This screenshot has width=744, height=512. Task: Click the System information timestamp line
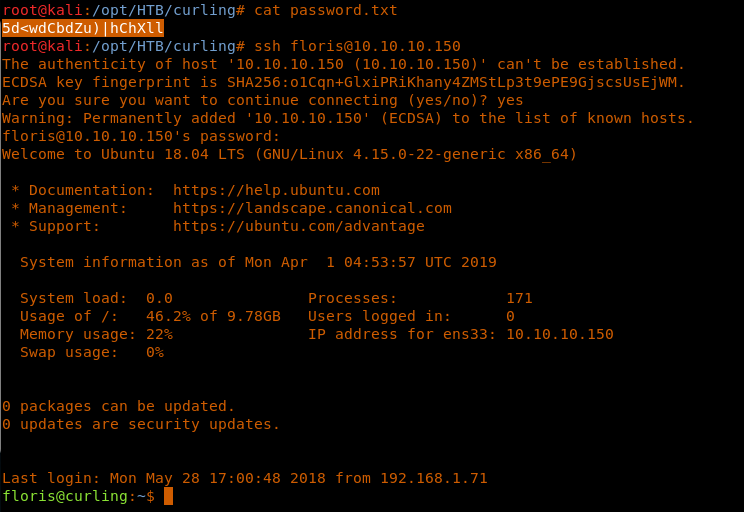(258, 262)
